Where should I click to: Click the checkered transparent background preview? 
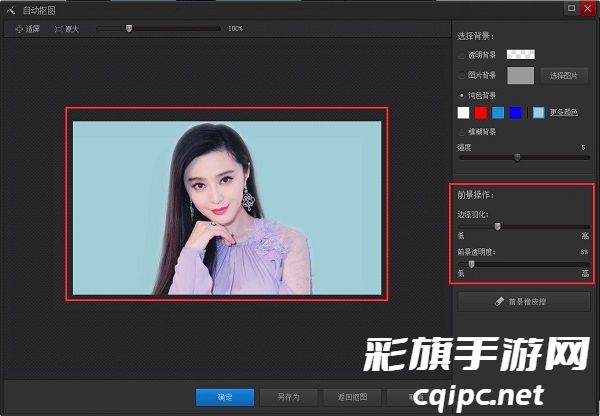[x=521, y=54]
